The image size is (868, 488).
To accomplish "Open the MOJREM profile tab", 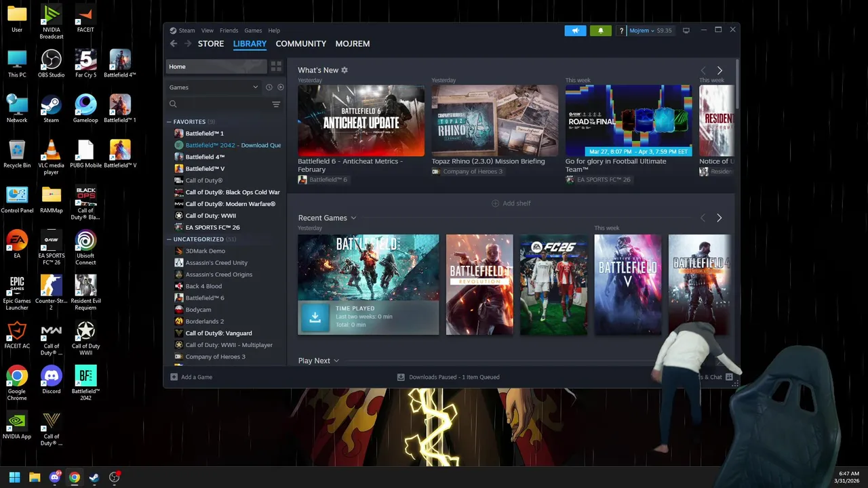I will pos(353,43).
